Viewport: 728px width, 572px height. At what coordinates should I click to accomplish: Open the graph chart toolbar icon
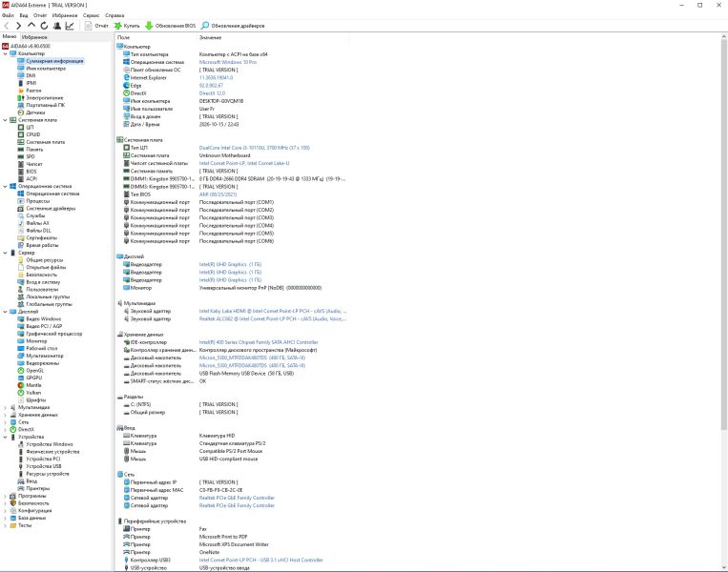click(70, 26)
